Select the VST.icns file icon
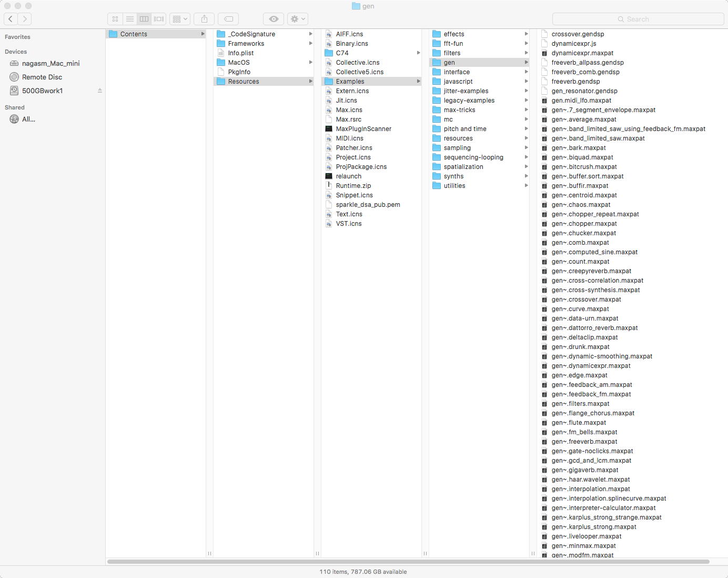This screenshot has width=728, height=578. coord(329,223)
